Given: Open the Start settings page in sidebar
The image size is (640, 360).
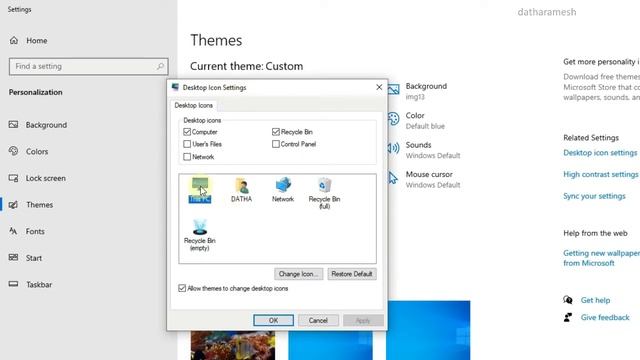Looking at the screenshot, I should tap(33, 258).
